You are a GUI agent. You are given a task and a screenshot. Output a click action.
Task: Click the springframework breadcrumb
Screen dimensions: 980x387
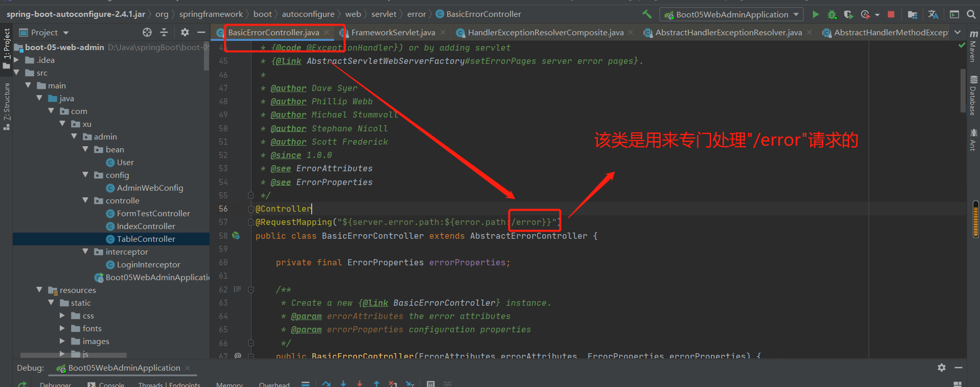211,14
